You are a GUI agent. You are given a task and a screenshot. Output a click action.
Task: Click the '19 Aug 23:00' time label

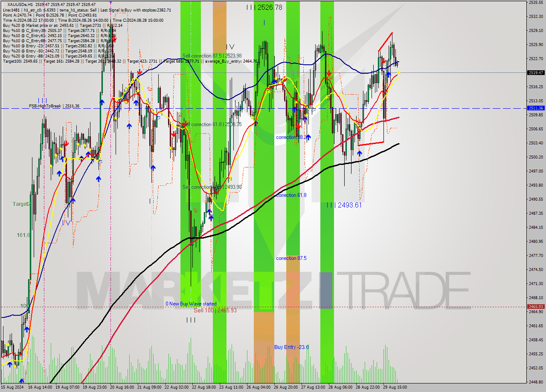[x=95, y=388]
